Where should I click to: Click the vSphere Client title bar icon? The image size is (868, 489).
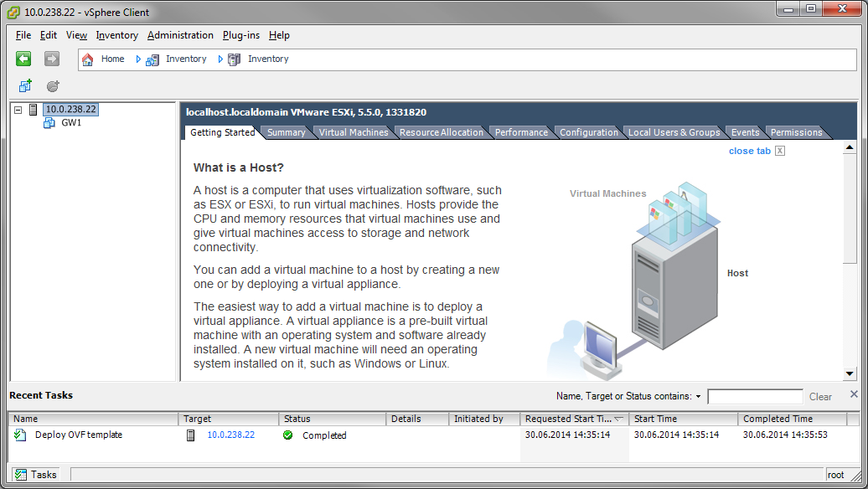pyautogui.click(x=13, y=13)
